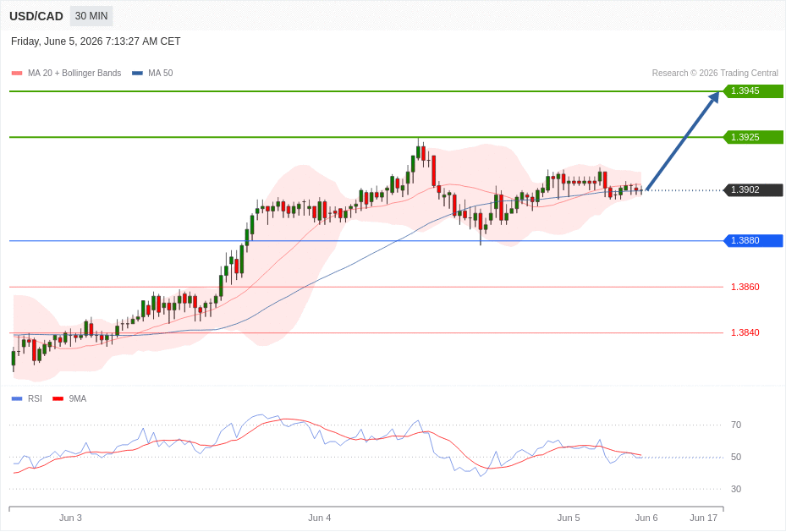Viewport: 786px width, 532px height.
Task: Click the RSI 50 axis value
Action: [736, 457]
